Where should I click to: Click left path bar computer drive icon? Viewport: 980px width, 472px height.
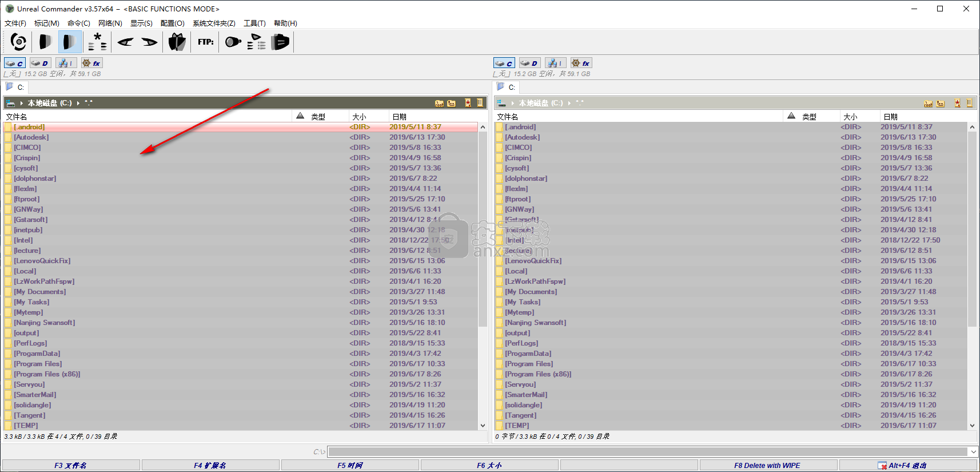(x=10, y=103)
